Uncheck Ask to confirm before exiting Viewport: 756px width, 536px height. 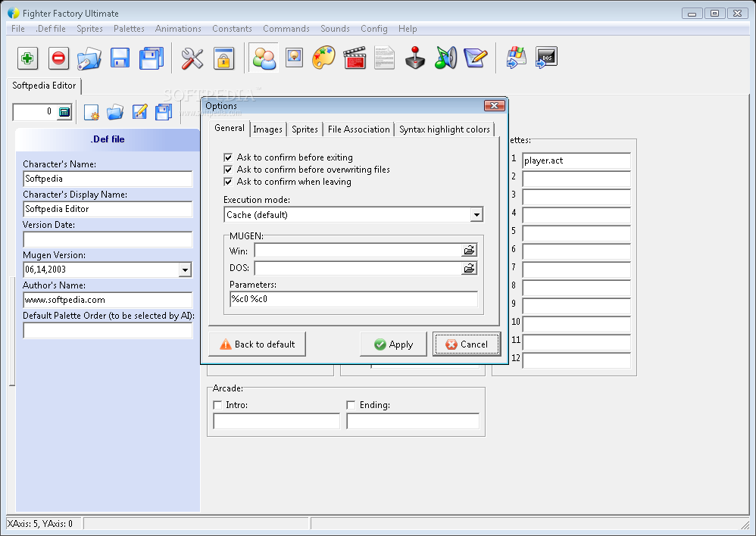click(228, 157)
